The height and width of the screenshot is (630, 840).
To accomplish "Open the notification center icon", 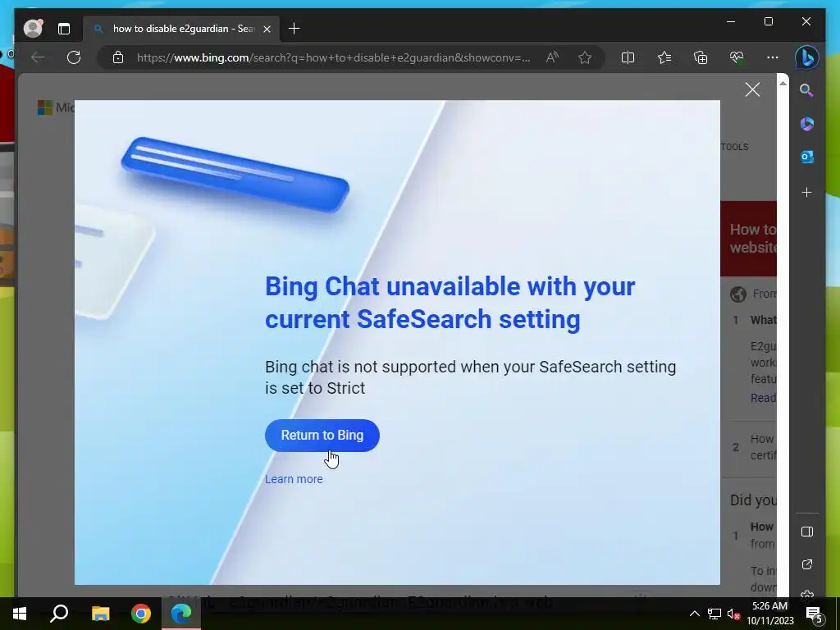I will pyautogui.click(x=815, y=614).
